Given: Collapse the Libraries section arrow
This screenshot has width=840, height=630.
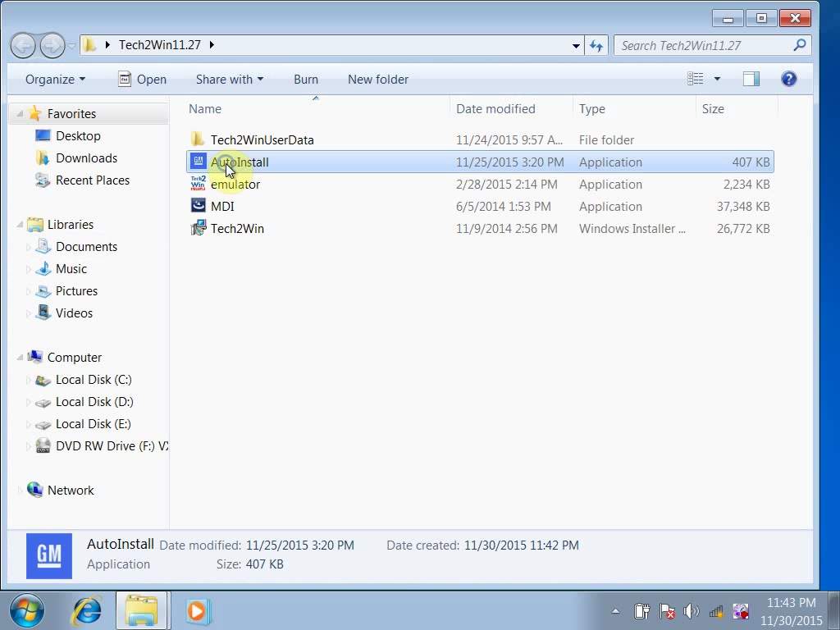Looking at the screenshot, I should pos(20,225).
